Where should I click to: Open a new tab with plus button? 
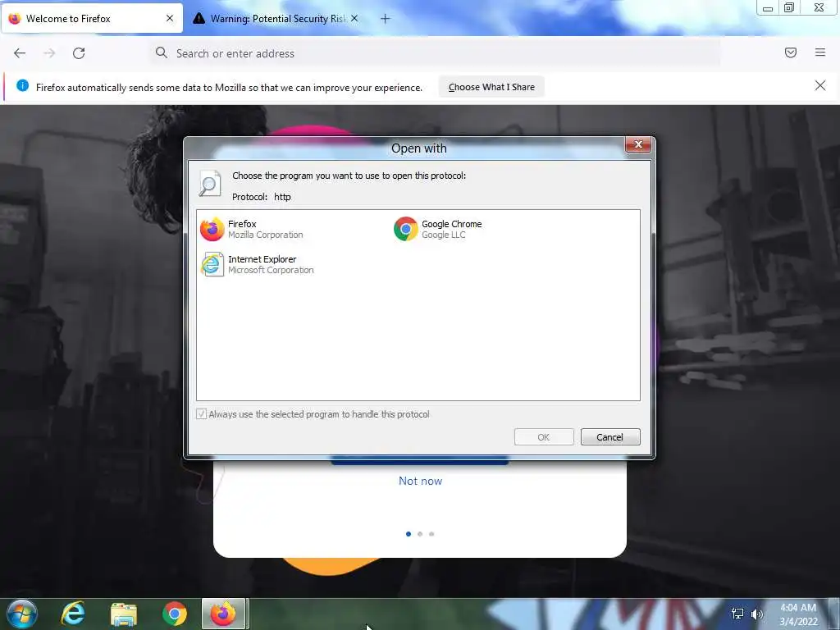coord(386,19)
